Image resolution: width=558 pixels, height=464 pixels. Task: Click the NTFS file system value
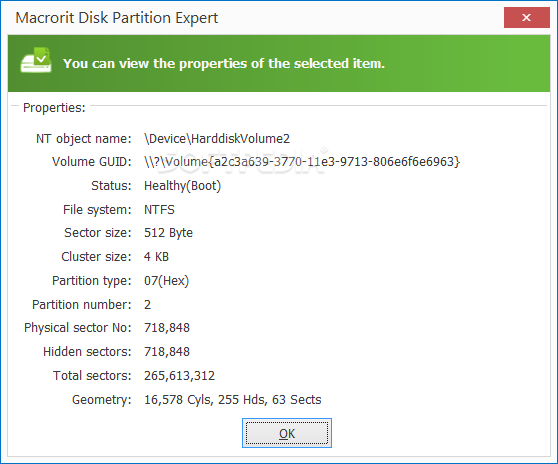pos(159,210)
